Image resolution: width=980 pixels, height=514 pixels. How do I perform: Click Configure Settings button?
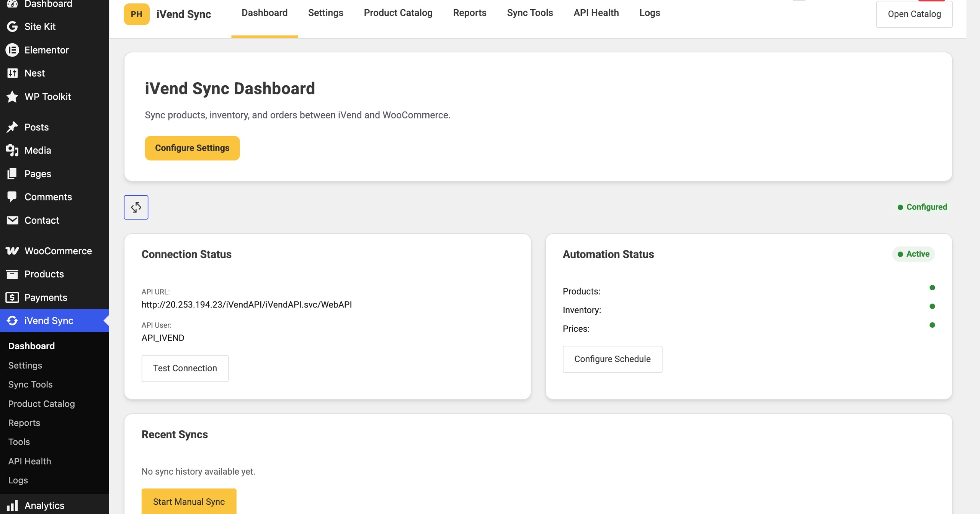[192, 148]
